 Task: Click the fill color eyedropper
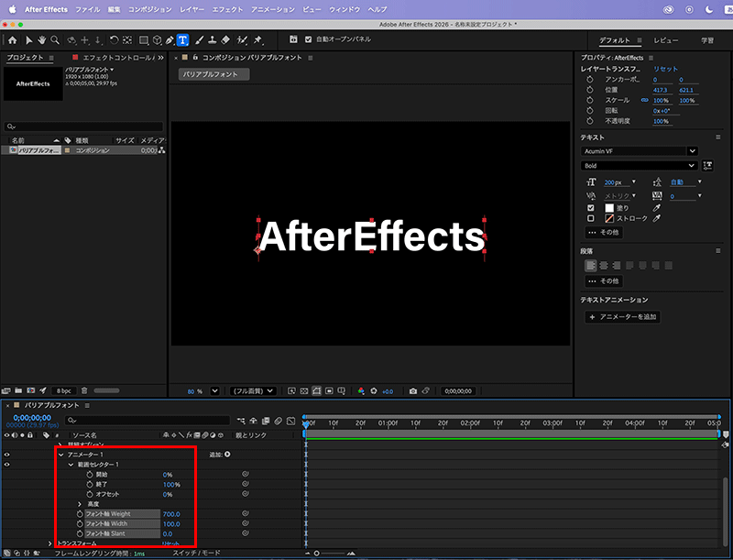[656, 207]
